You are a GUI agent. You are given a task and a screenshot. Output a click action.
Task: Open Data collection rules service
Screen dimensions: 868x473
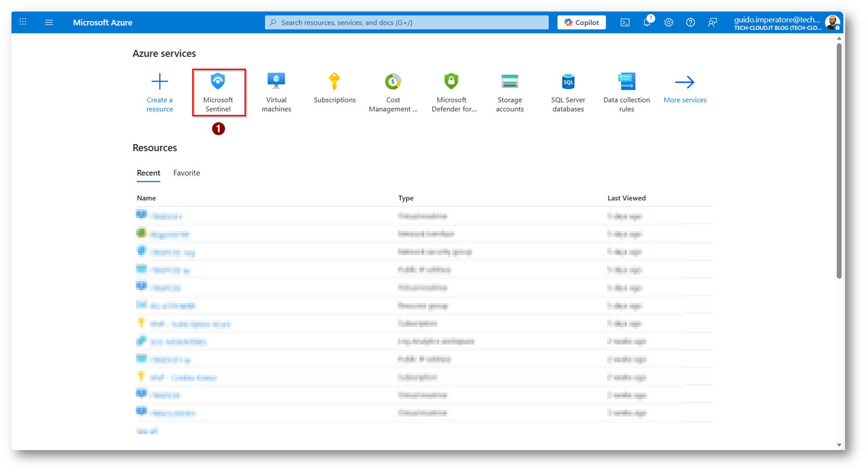pos(627,92)
